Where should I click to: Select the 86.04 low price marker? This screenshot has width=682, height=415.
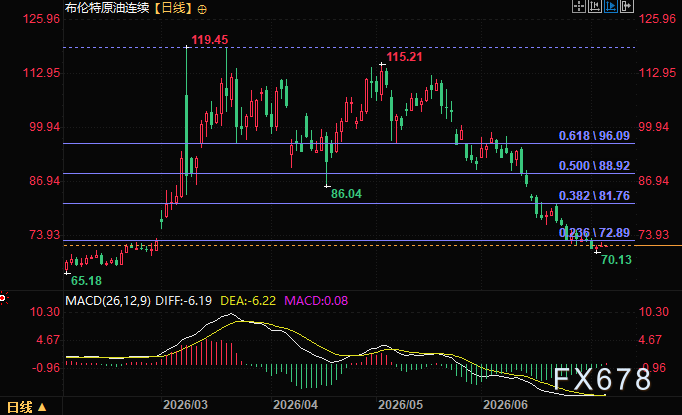346,194
